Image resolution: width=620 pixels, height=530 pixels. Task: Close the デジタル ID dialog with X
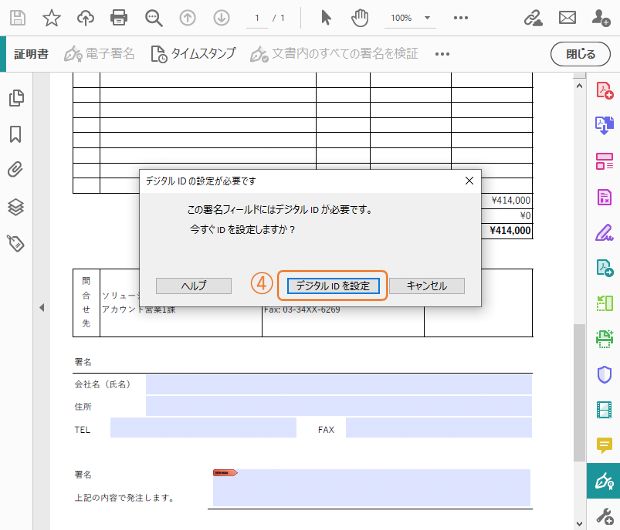click(x=469, y=181)
